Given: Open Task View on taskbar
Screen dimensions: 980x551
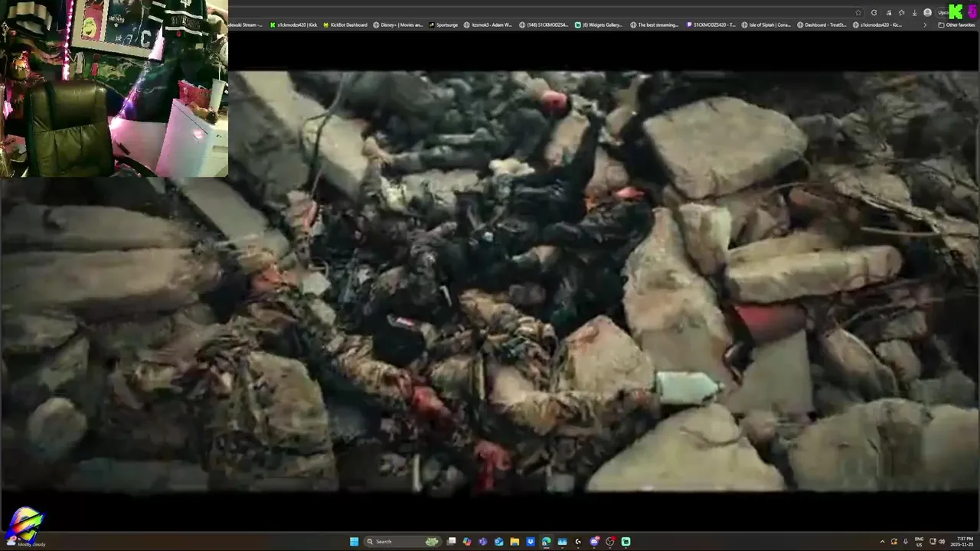Looking at the screenshot, I should 452,541.
